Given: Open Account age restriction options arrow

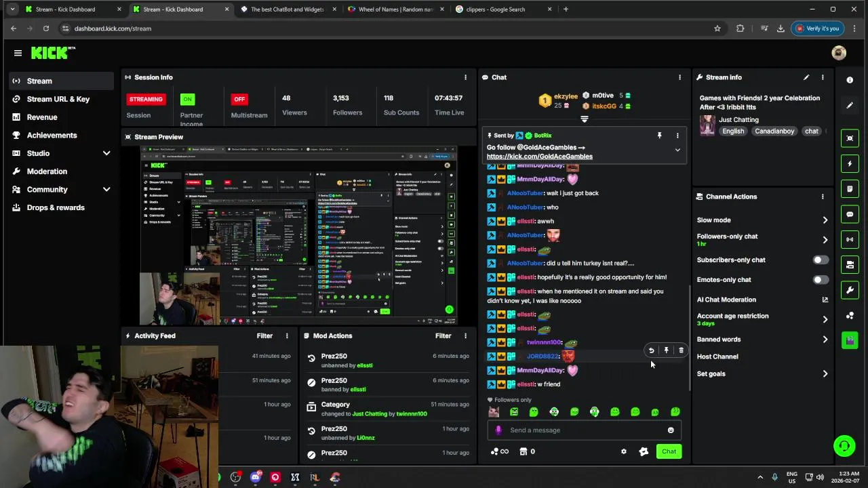Looking at the screenshot, I should (825, 319).
